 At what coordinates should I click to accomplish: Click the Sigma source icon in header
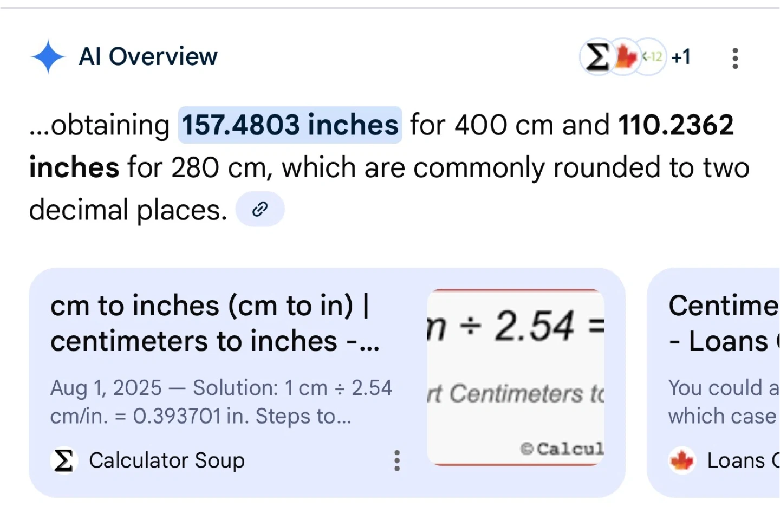pyautogui.click(x=596, y=56)
